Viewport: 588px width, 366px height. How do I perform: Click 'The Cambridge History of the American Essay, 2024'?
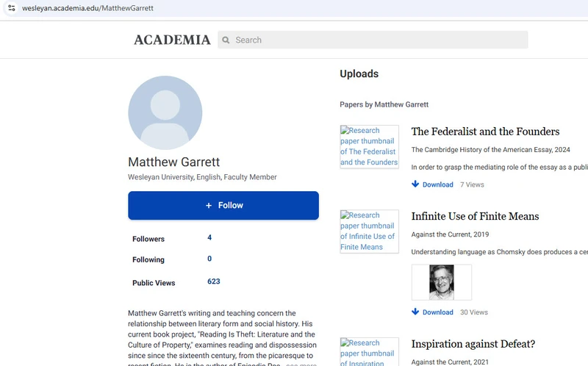point(490,150)
